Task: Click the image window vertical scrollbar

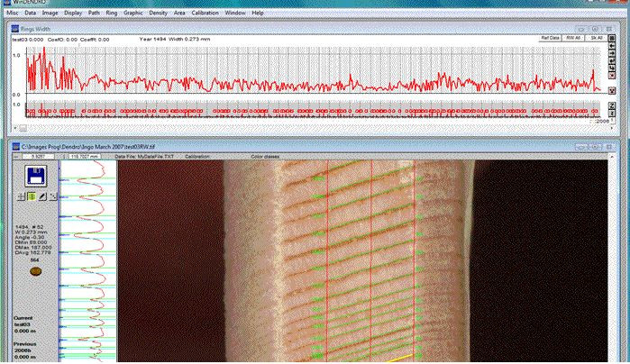Action: pyautogui.click(x=612, y=259)
